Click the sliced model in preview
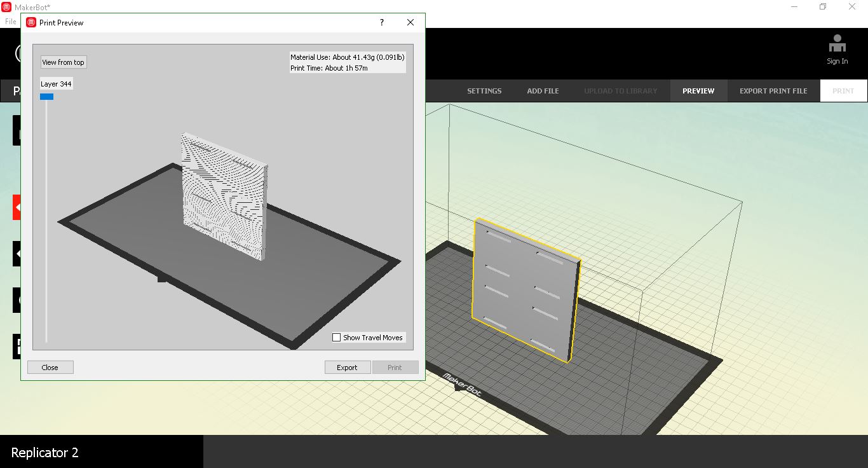 pyautogui.click(x=224, y=197)
